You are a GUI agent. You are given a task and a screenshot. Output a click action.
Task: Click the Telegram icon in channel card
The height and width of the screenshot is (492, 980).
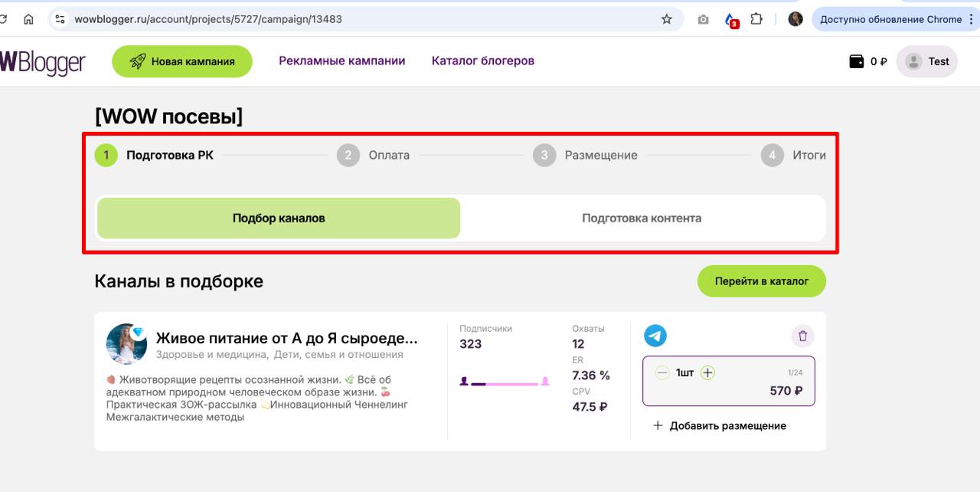click(x=655, y=336)
